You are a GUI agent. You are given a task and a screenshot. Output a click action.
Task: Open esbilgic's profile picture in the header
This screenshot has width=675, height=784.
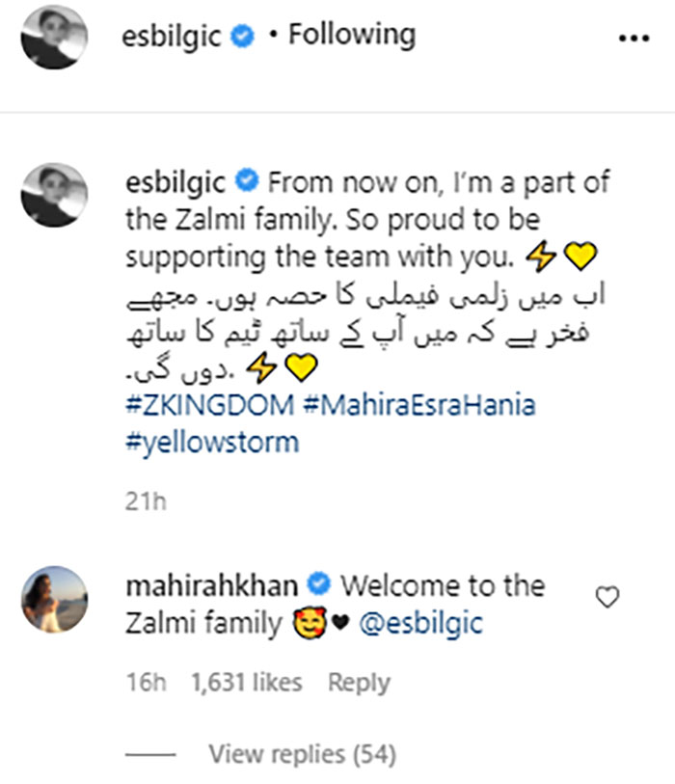tap(54, 39)
